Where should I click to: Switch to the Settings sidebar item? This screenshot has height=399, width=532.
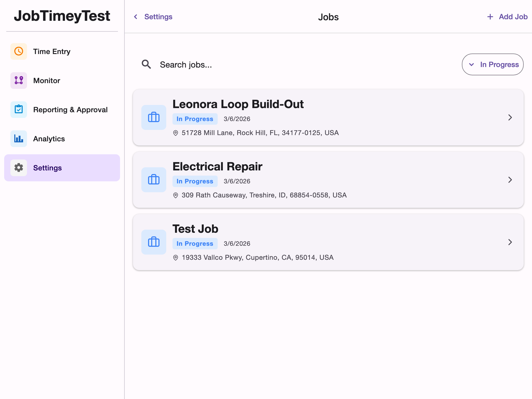(x=48, y=168)
